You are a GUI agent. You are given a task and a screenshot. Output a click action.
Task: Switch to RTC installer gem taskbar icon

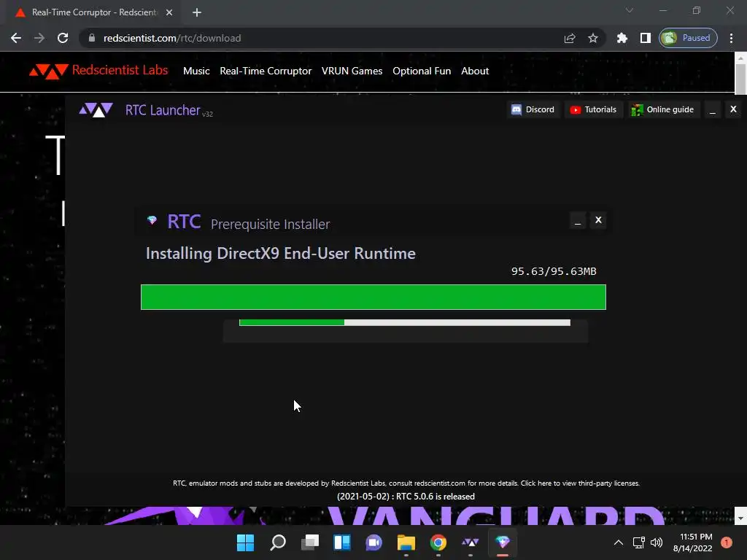coord(503,542)
